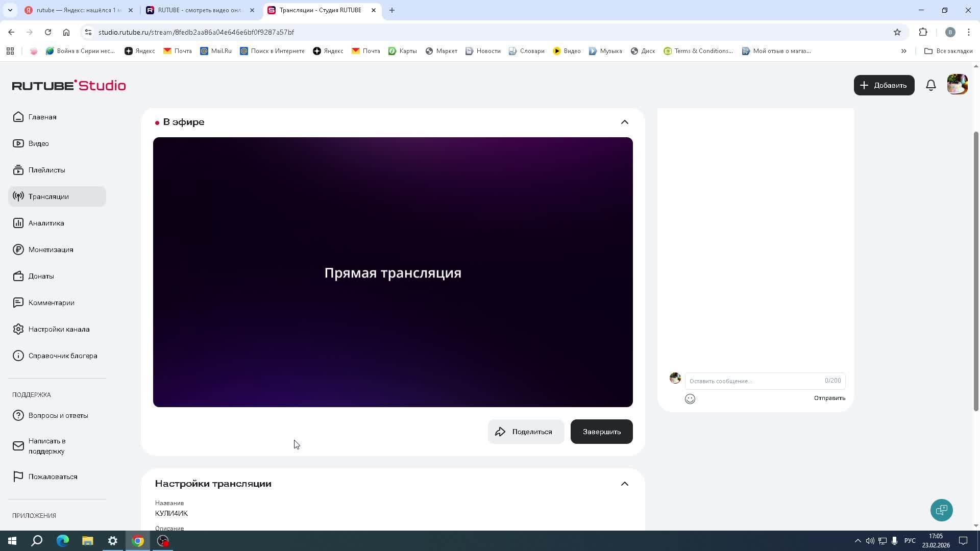Screen dimensions: 980x551
Task: Click the user profile avatar
Action: click(x=957, y=85)
